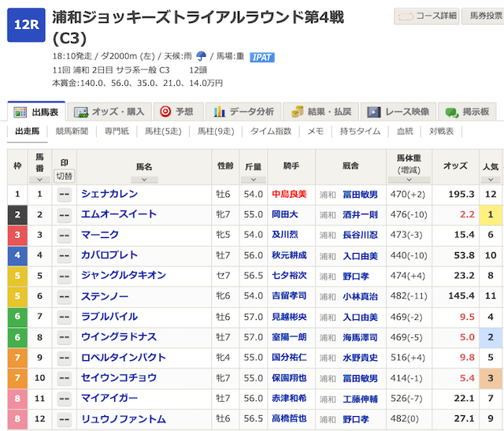
Task: Click the odds icon on オッズ・購入 tab
Action: click(81, 112)
